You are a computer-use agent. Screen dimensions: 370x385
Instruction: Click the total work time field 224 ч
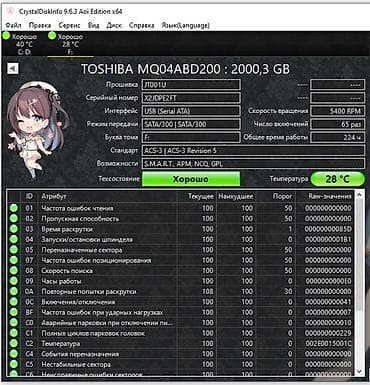(337, 137)
